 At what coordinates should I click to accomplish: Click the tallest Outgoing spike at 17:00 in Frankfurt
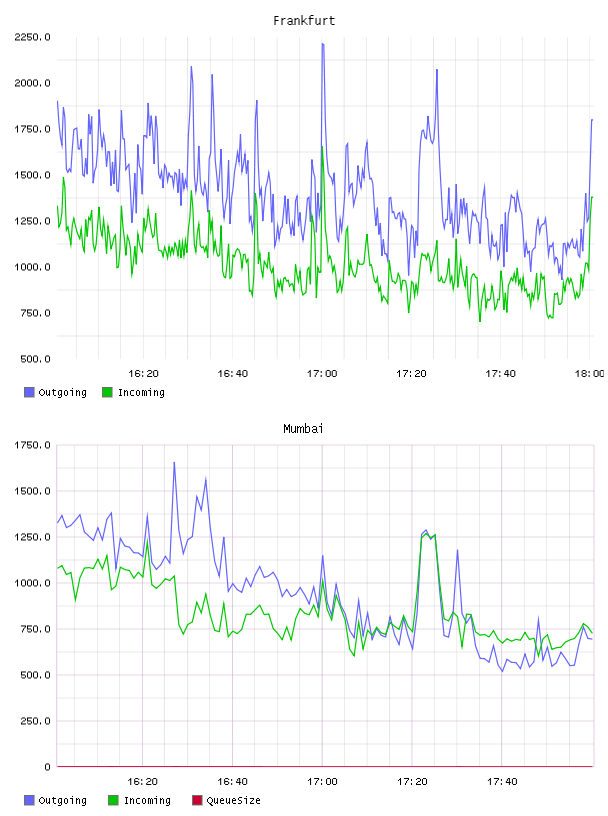tap(323, 44)
